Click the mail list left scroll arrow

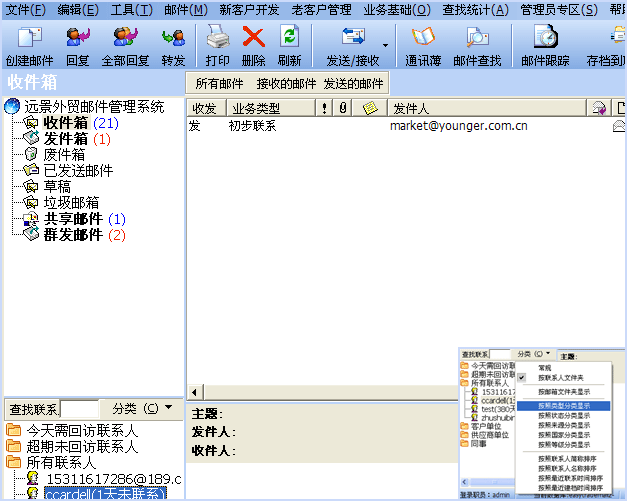[195, 392]
